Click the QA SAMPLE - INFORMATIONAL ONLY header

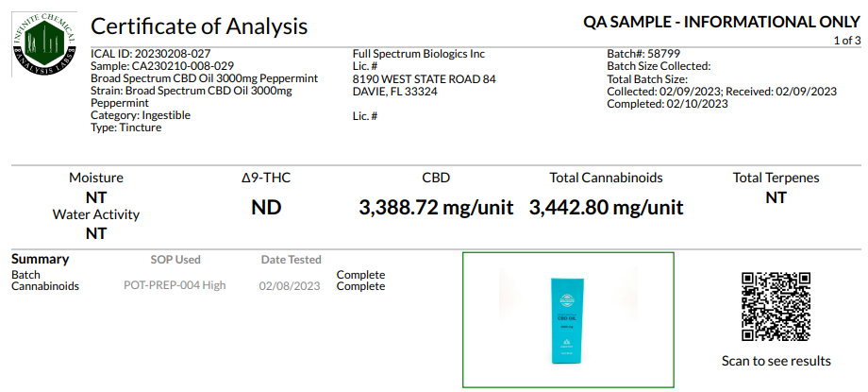coord(722,22)
